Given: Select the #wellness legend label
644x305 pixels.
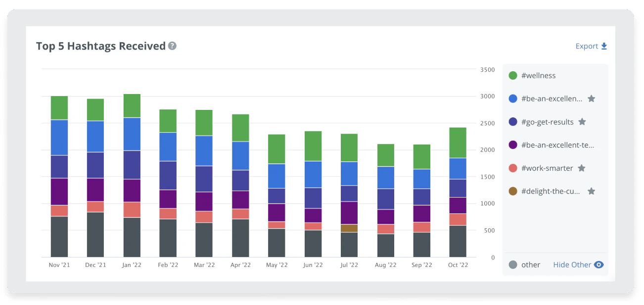Looking at the screenshot, I should (x=539, y=76).
